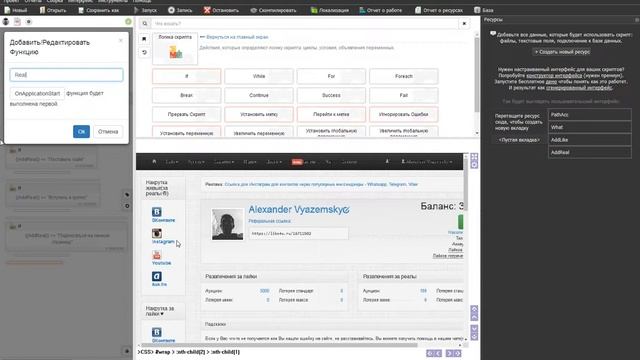Image resolution: width=640 pixels, height=360 pixels.
Task: Clear the action search with the X button
Action: (x=464, y=24)
